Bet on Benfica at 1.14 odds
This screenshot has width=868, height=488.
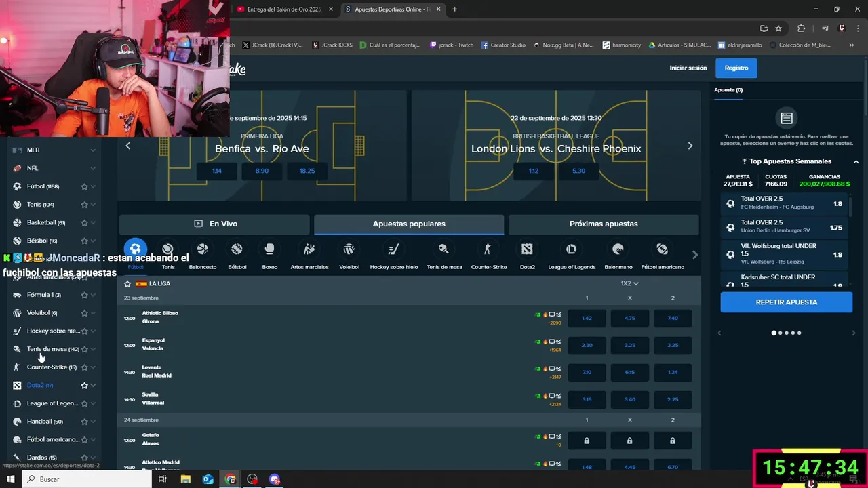[216, 171]
